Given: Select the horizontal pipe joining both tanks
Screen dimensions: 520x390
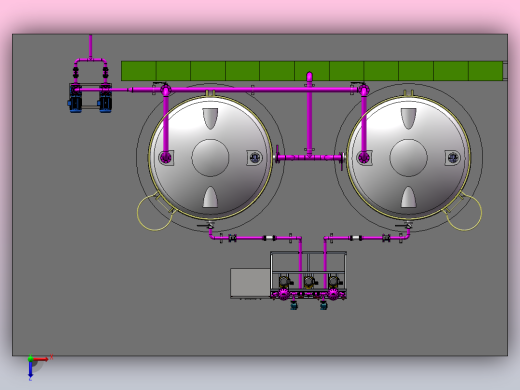Looking at the screenshot, I should point(309,157).
